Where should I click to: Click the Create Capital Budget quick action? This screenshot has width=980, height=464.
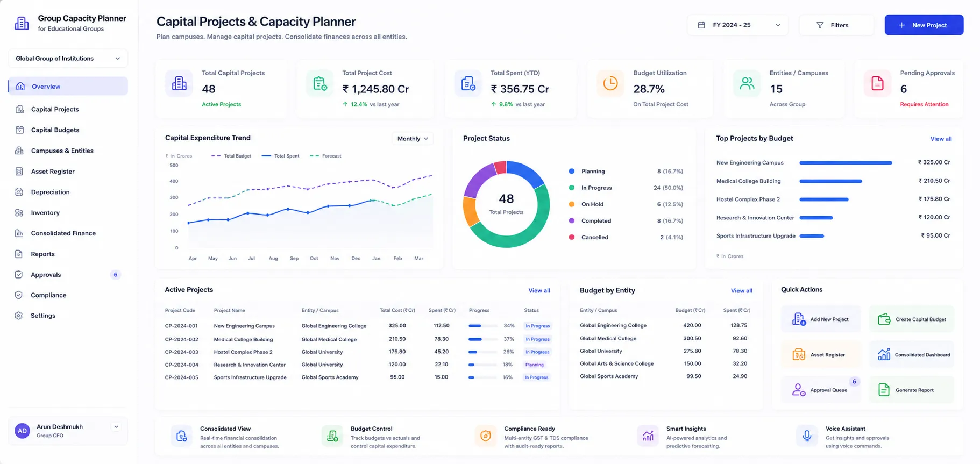pos(912,319)
